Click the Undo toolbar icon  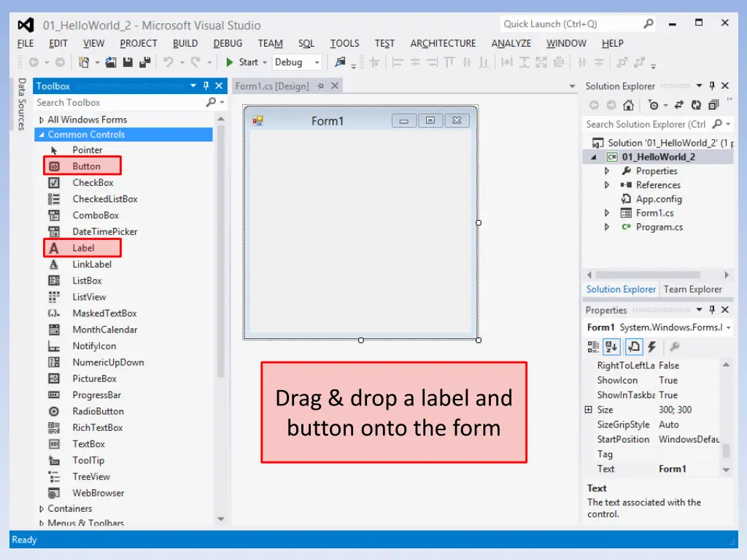(x=169, y=62)
